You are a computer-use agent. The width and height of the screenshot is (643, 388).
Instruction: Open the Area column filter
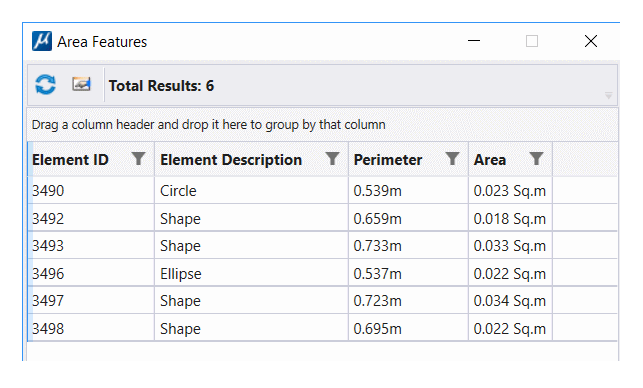536,159
